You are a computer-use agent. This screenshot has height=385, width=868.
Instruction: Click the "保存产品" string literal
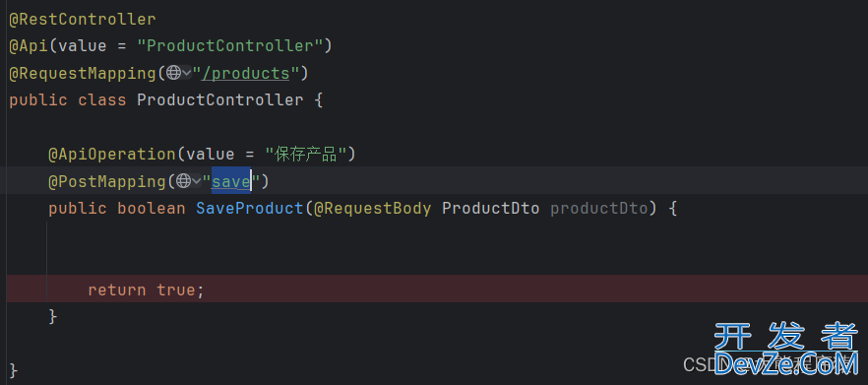305,154
